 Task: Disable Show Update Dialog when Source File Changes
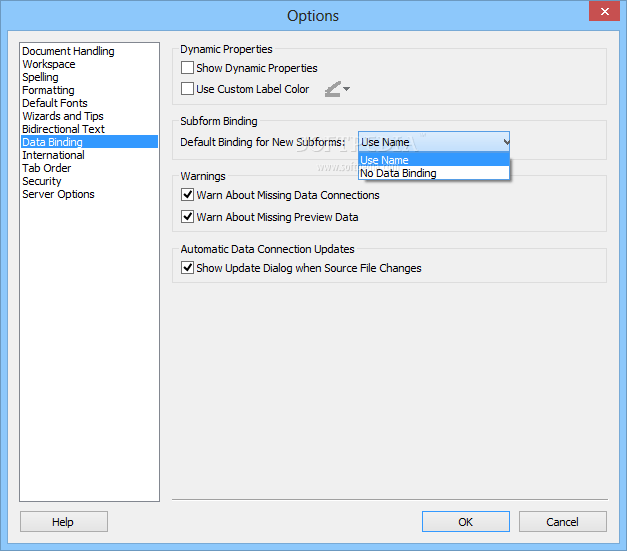point(187,268)
